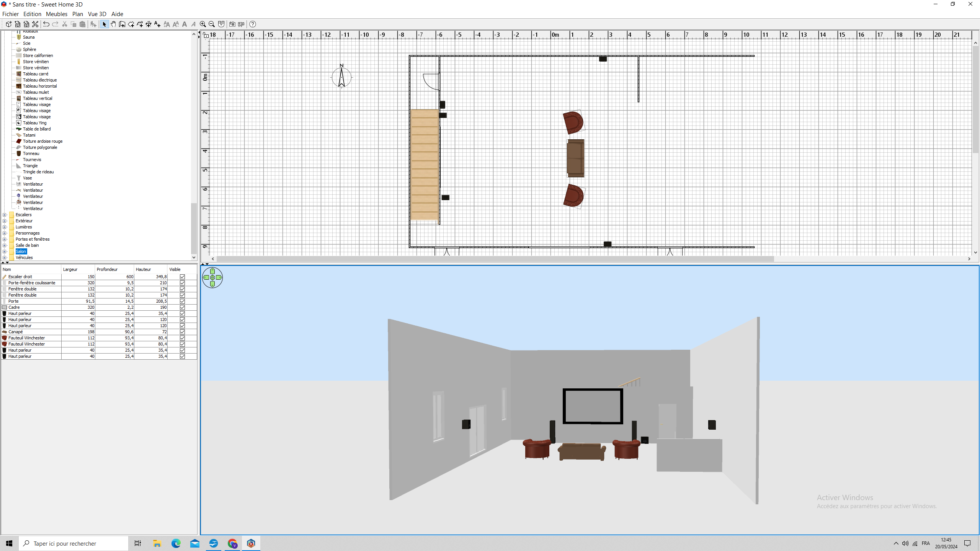Select the Create walls tool
The image size is (980, 551).
(x=122, y=24)
